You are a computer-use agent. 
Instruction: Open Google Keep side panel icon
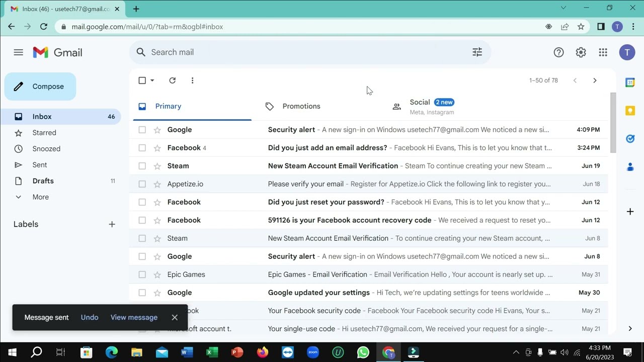click(630, 111)
